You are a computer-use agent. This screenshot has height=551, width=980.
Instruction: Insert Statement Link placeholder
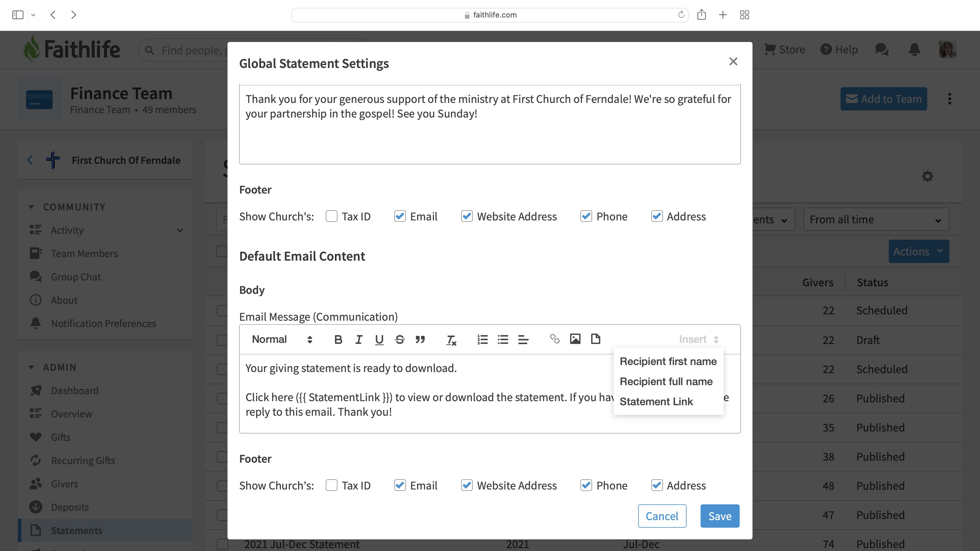656,401
